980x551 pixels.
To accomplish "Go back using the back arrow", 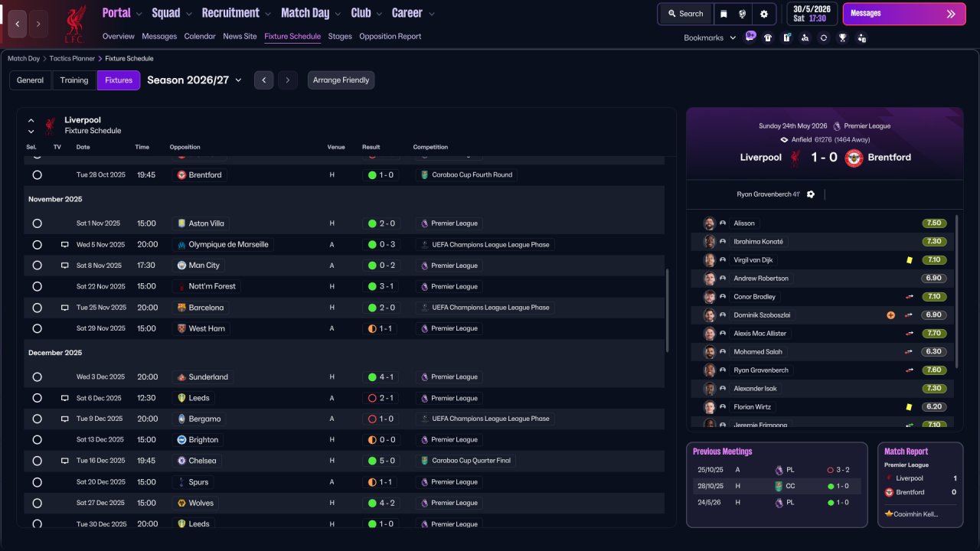I will [18, 24].
